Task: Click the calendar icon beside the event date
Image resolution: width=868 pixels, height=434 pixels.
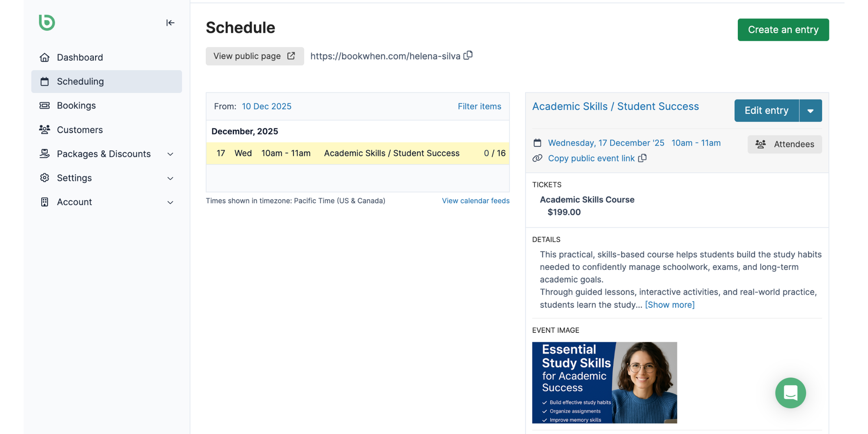Action: 537,142
